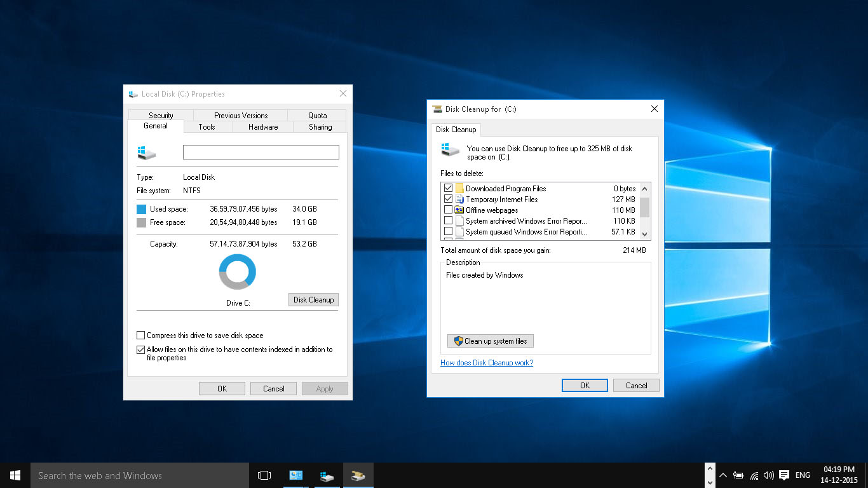Open How does Disk Cleanup work link

(487, 363)
